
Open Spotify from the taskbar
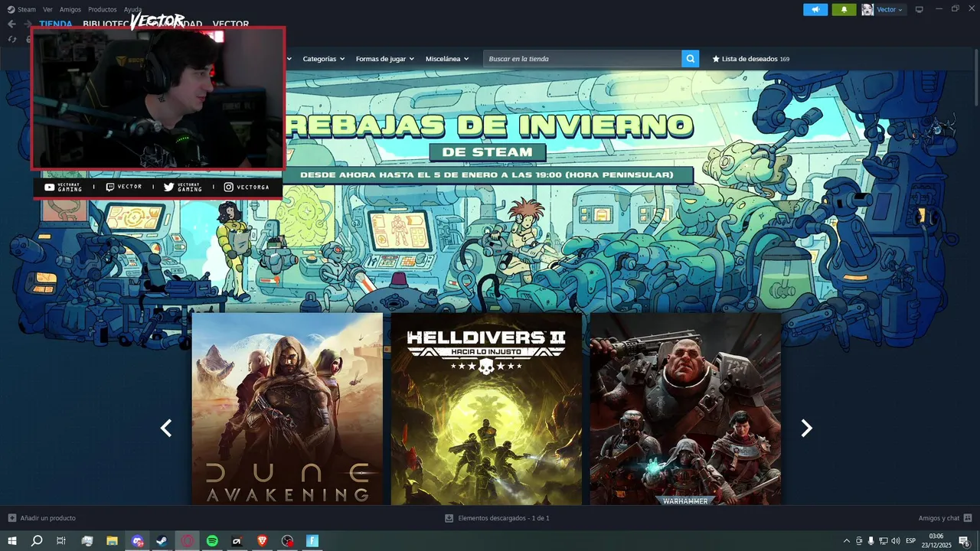212,541
